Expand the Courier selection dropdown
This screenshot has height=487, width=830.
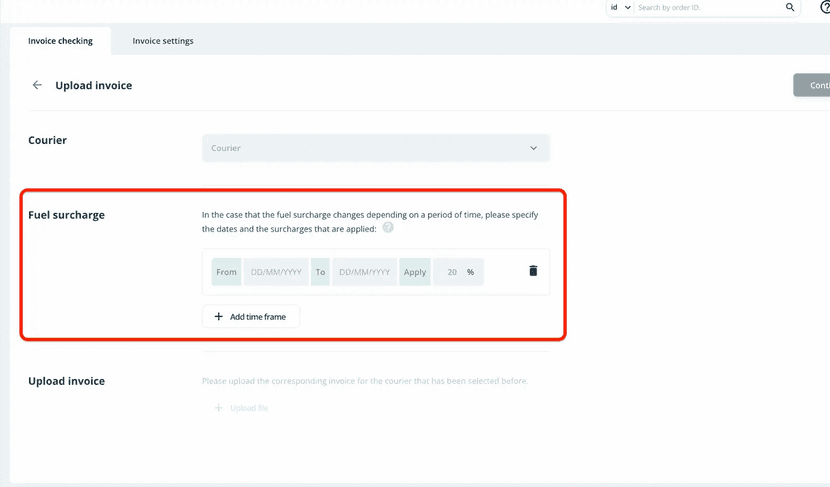(375, 148)
